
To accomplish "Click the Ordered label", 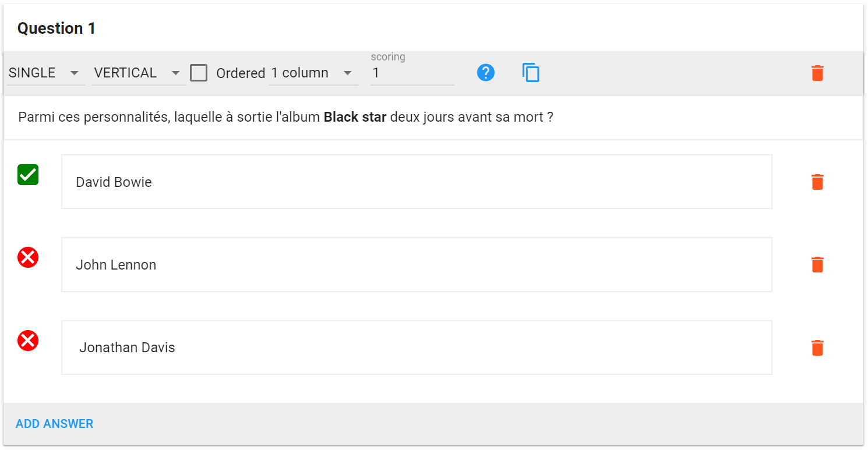I will click(241, 73).
